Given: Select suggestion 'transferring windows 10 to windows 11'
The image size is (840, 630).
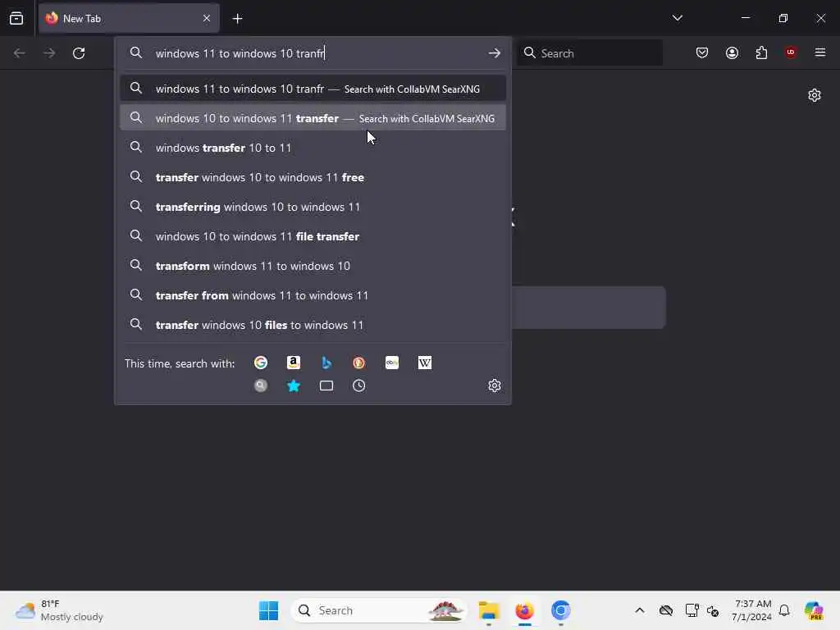Looking at the screenshot, I should point(313,206).
